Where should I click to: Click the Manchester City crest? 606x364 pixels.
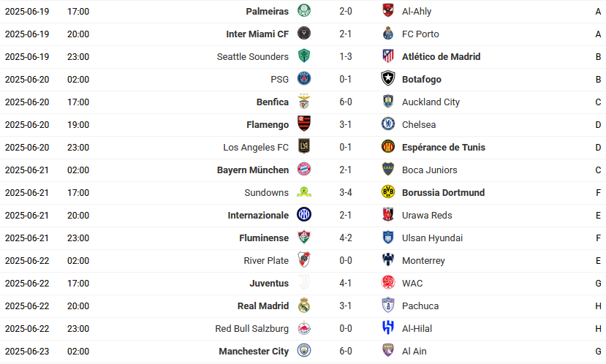coord(304,350)
